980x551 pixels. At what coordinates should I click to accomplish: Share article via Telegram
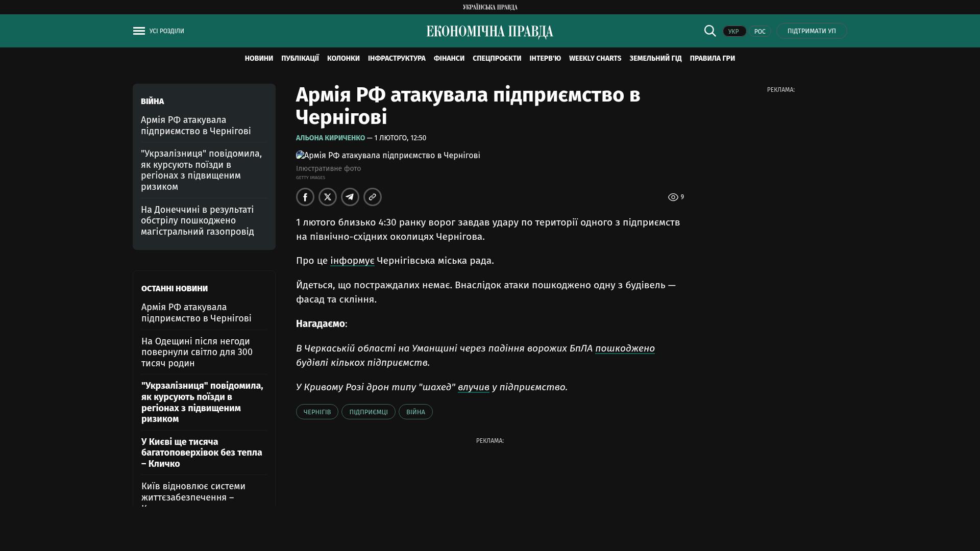click(350, 197)
